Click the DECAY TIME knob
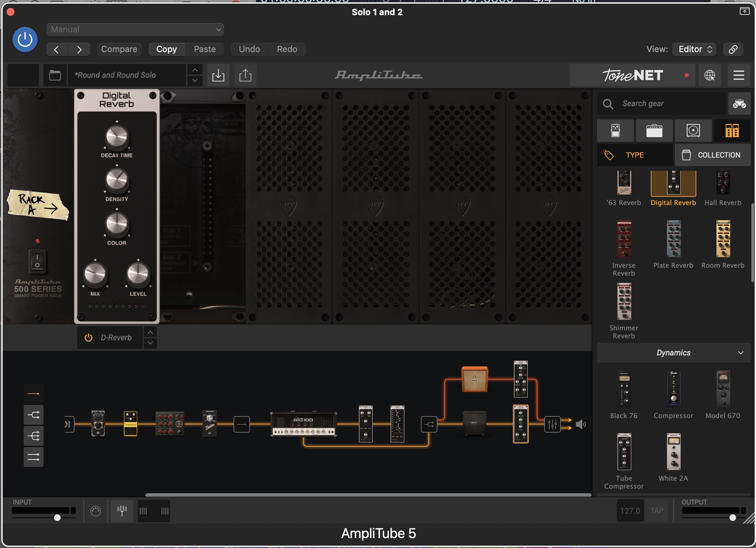This screenshot has height=548, width=756. point(117,137)
